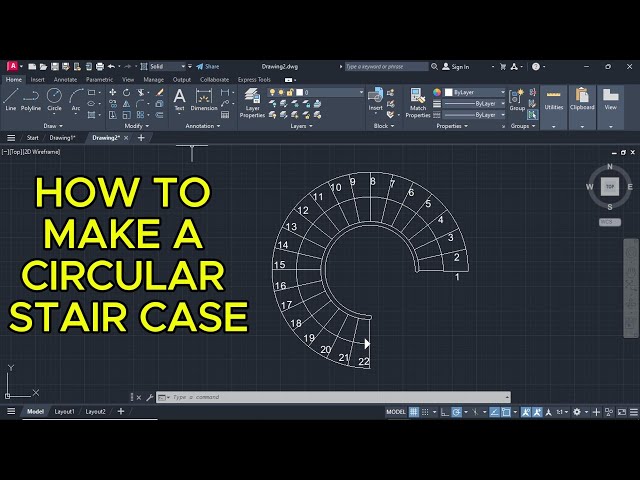Viewport: 640px width, 480px height.
Task: Add new drawing tab with plus
Action: click(x=141, y=138)
